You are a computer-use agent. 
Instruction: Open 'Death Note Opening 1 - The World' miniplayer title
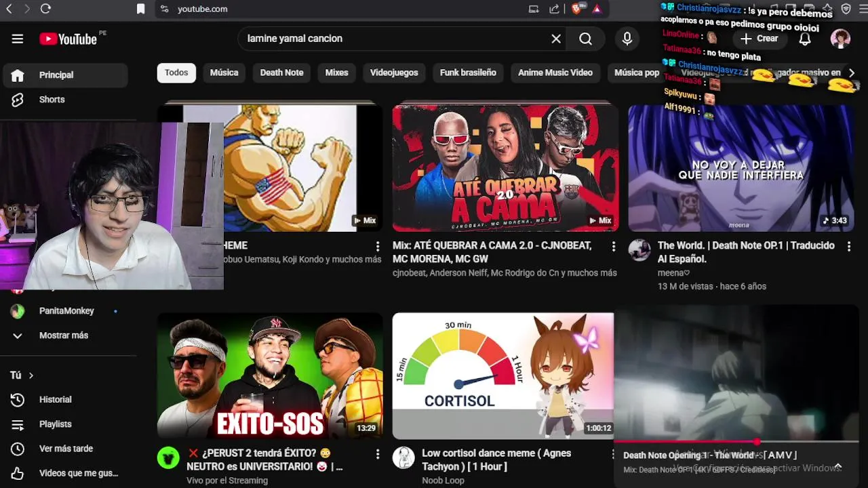pos(710,455)
